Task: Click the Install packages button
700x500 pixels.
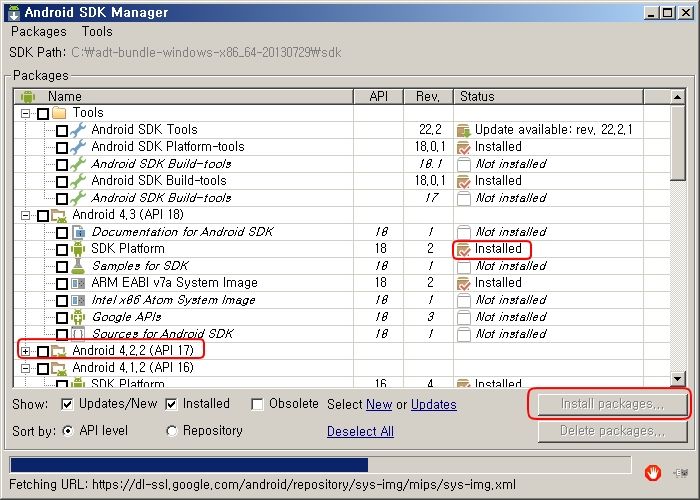Action: tap(612, 404)
